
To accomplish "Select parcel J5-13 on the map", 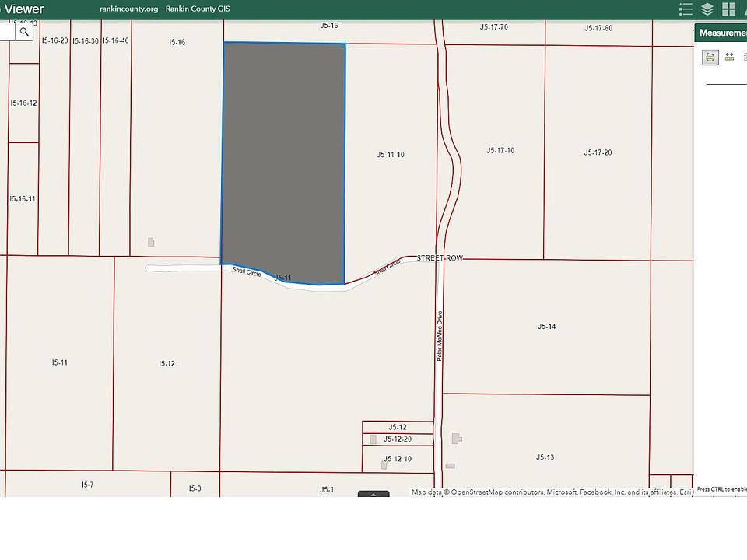I will coord(545,457).
